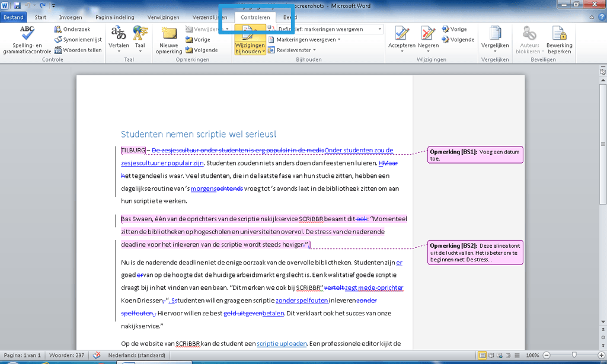Viewport: 607px width, 364px height.
Task: Open Markeringen weergeven dropdown
Action: point(304,40)
